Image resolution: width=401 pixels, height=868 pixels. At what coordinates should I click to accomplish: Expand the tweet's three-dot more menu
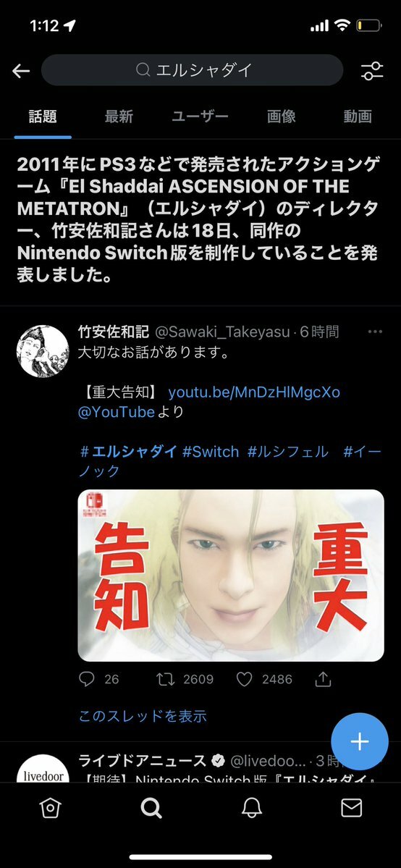[x=375, y=332]
